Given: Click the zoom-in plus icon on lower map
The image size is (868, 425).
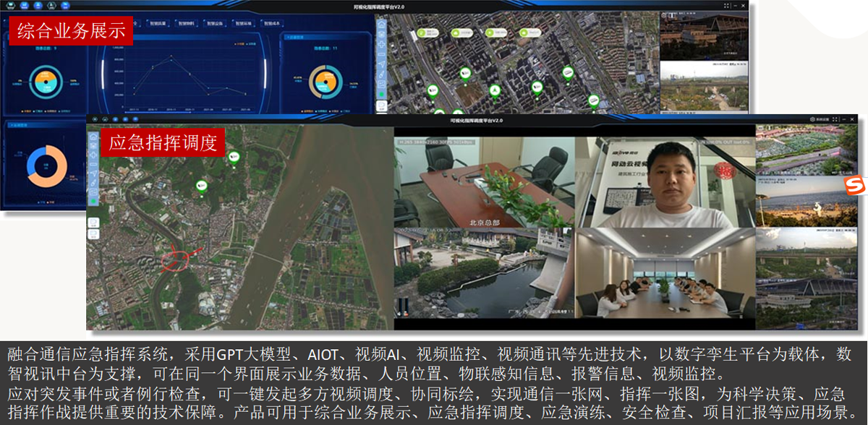Looking at the screenshot, I should 93,155.
